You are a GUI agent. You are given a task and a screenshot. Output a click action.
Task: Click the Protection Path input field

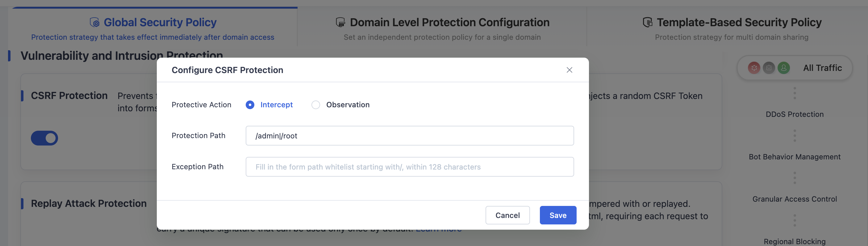coord(409,136)
